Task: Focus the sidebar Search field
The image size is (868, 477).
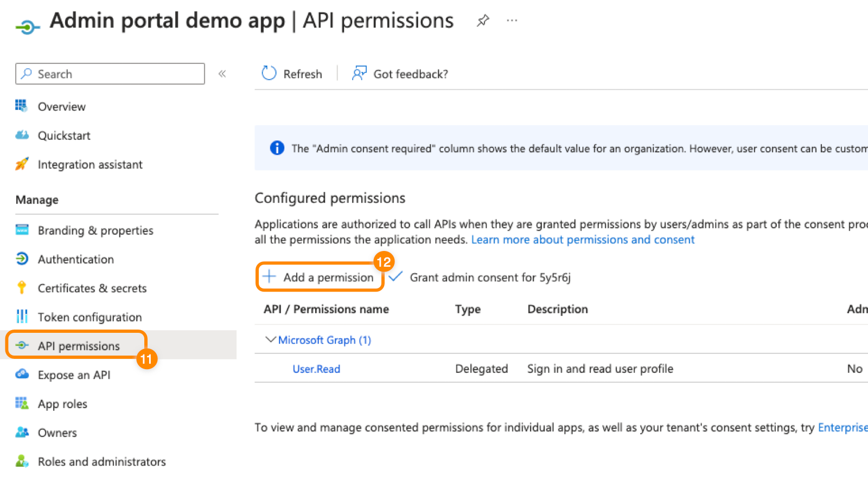Action: pos(110,74)
